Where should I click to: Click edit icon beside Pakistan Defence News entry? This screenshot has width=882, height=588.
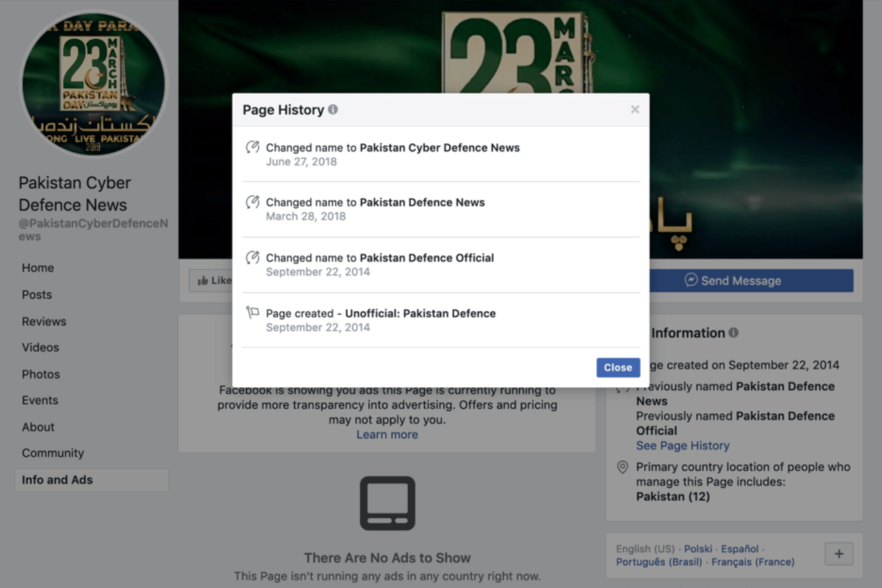(x=253, y=202)
